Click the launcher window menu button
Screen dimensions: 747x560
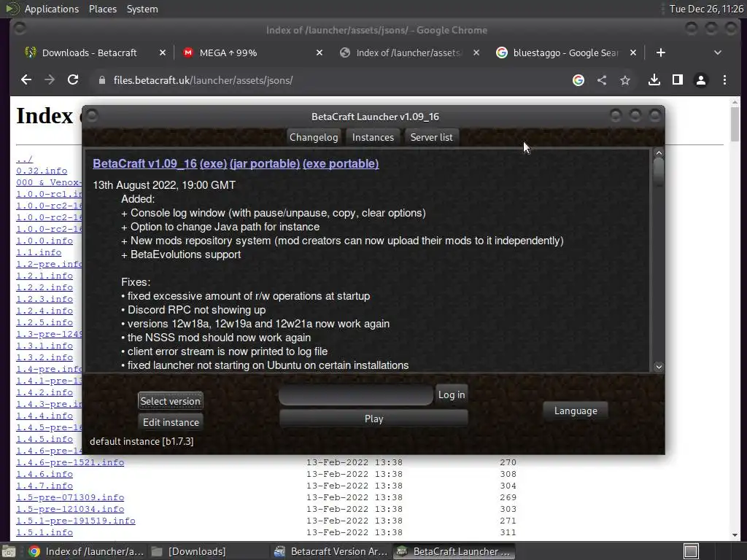click(x=93, y=116)
